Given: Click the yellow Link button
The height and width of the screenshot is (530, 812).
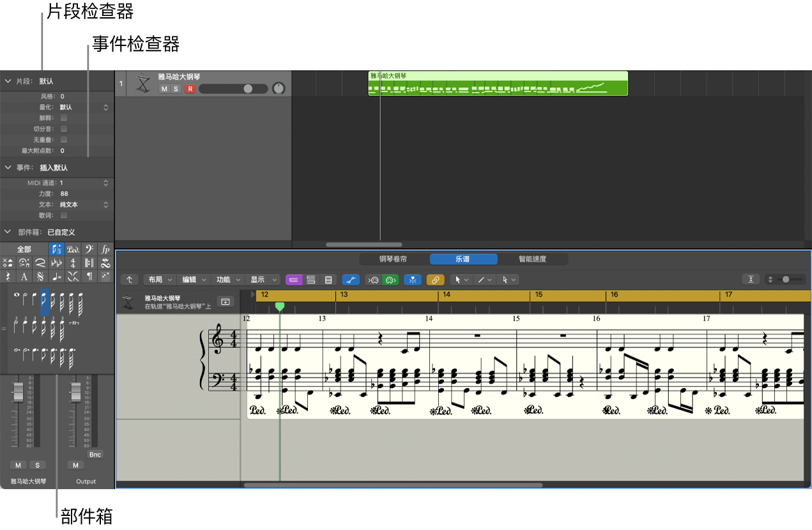Looking at the screenshot, I should click(x=435, y=280).
